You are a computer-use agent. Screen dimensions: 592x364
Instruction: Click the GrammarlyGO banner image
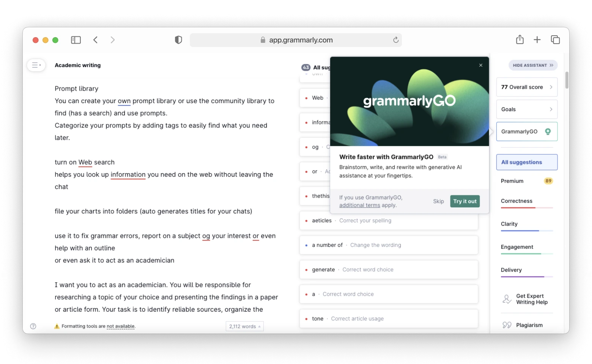tap(409, 102)
